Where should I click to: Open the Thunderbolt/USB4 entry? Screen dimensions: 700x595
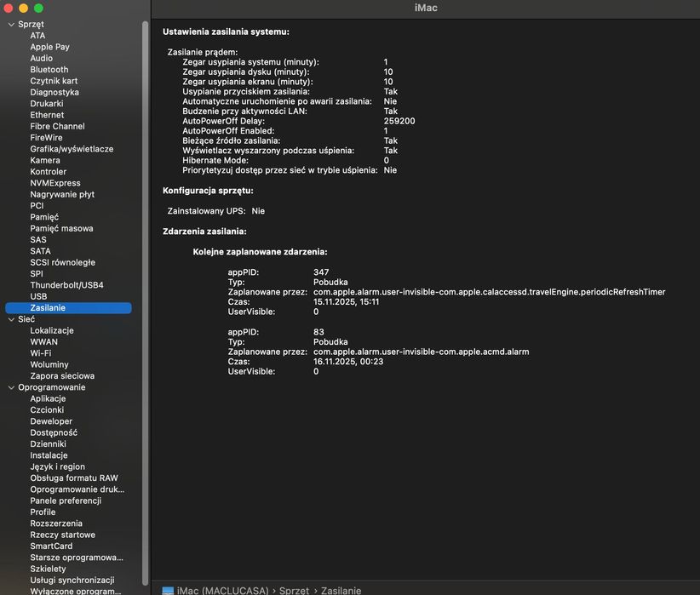pyautogui.click(x=66, y=285)
